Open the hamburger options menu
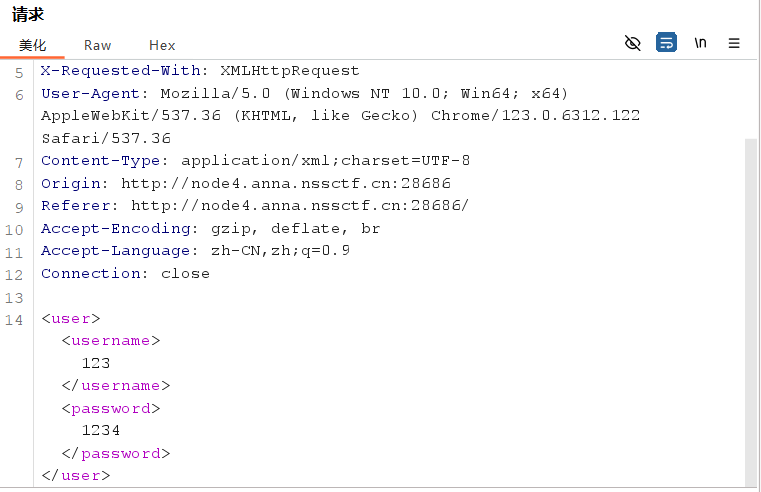The width and height of the screenshot is (761, 492). pyautogui.click(x=734, y=43)
